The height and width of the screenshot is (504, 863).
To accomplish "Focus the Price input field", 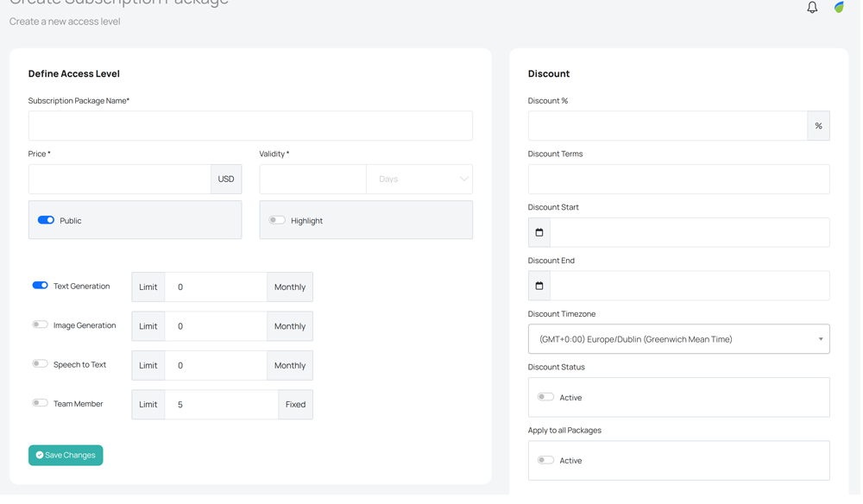I will click(x=120, y=180).
